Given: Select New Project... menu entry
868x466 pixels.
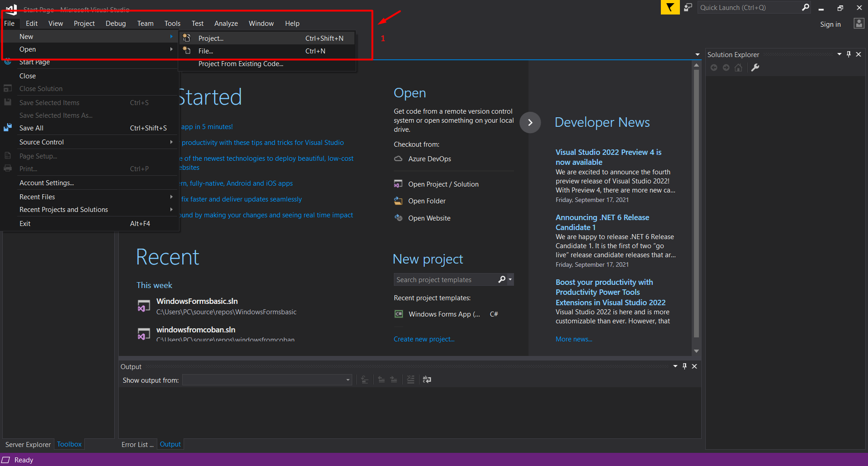Looking at the screenshot, I should point(267,38).
